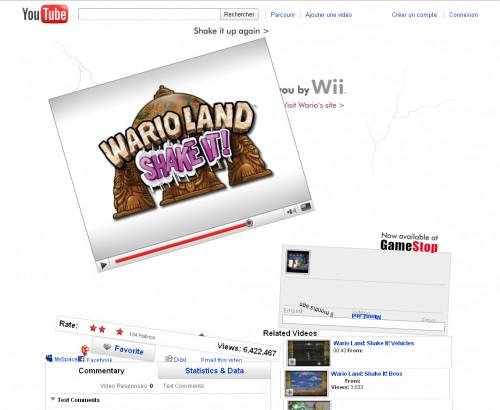Click the 'Email this video' link
The image size is (500, 410).
click(x=221, y=360)
